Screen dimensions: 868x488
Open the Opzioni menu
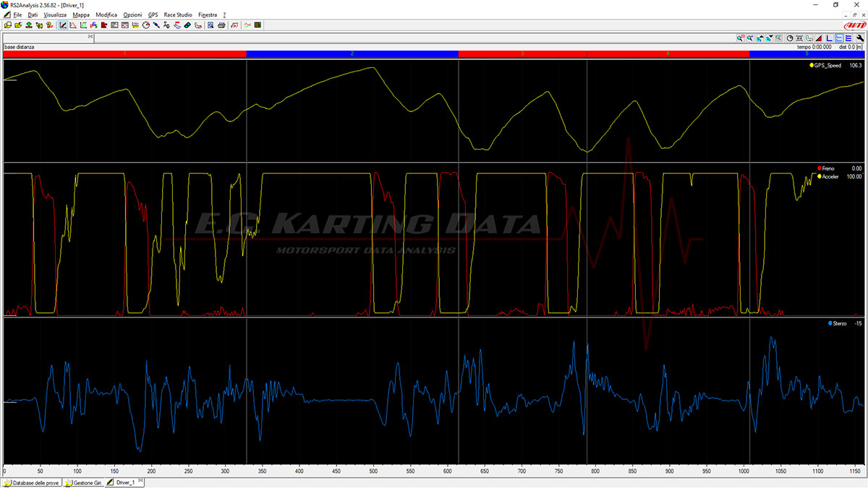(132, 14)
